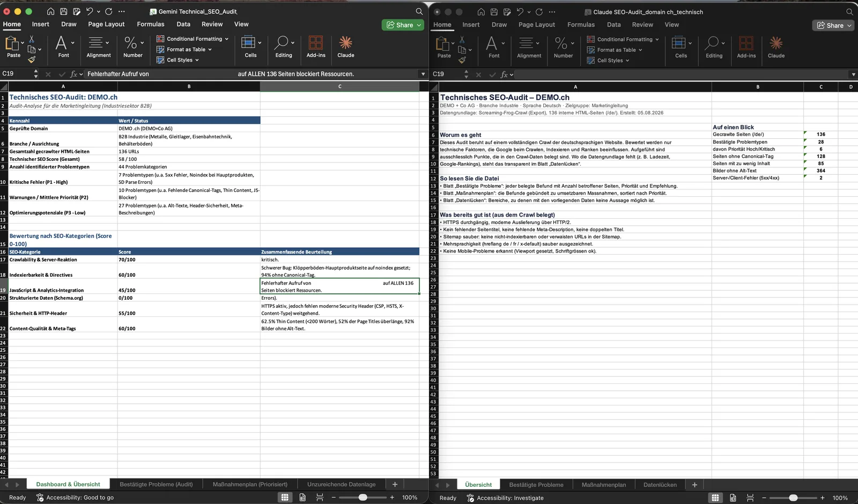Image resolution: width=858 pixels, height=504 pixels.
Task: Switch to Page Layout view in Gemini status bar
Action: tap(302, 498)
